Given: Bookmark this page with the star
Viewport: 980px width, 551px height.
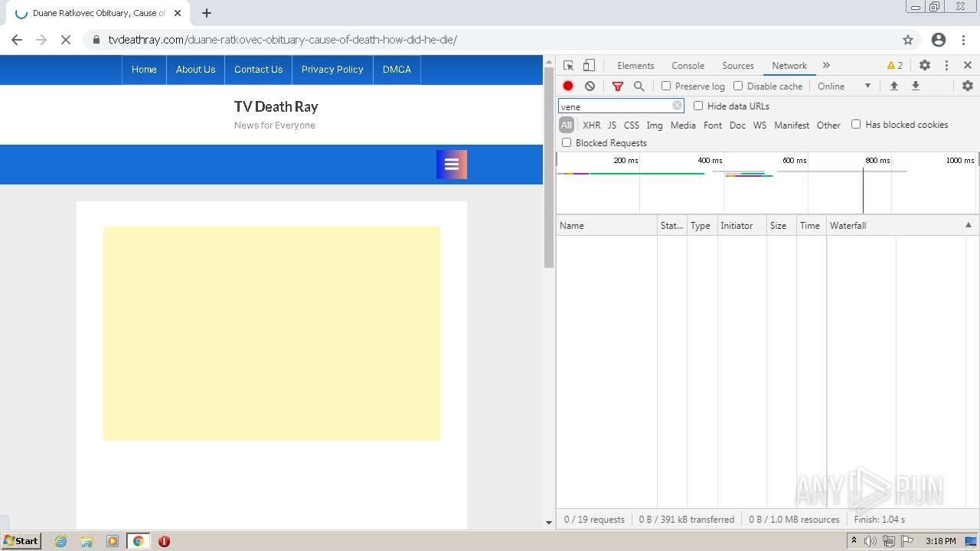Looking at the screenshot, I should pyautogui.click(x=908, y=40).
